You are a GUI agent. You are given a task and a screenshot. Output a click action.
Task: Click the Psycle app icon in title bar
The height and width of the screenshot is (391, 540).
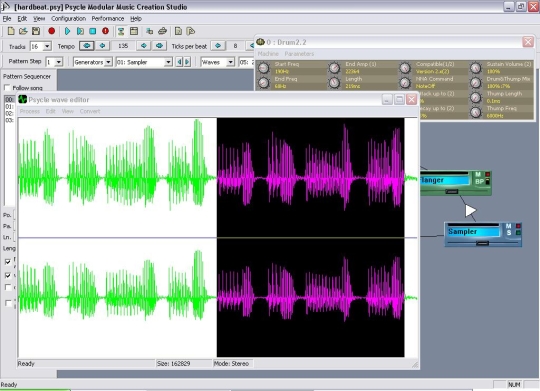pyautogui.click(x=6, y=7)
